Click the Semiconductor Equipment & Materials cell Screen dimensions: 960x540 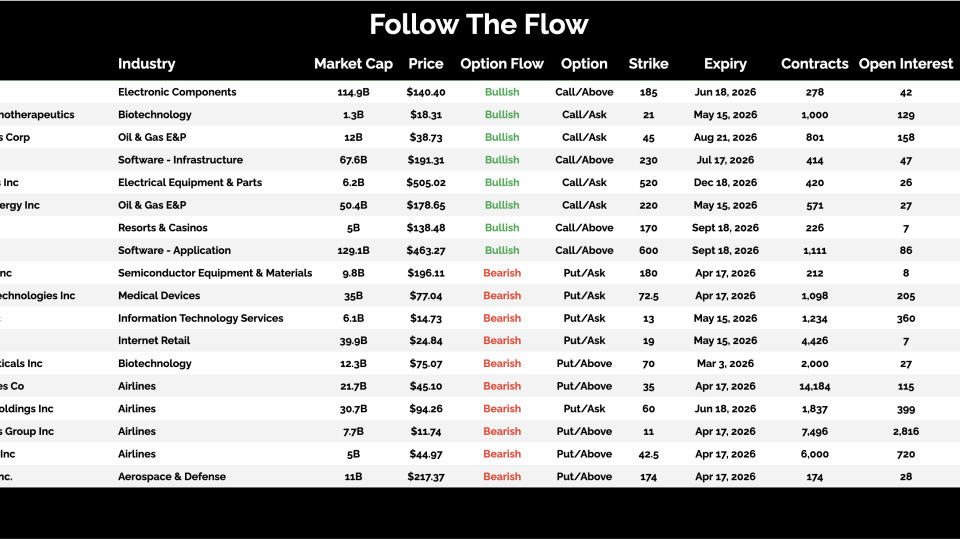(x=215, y=273)
